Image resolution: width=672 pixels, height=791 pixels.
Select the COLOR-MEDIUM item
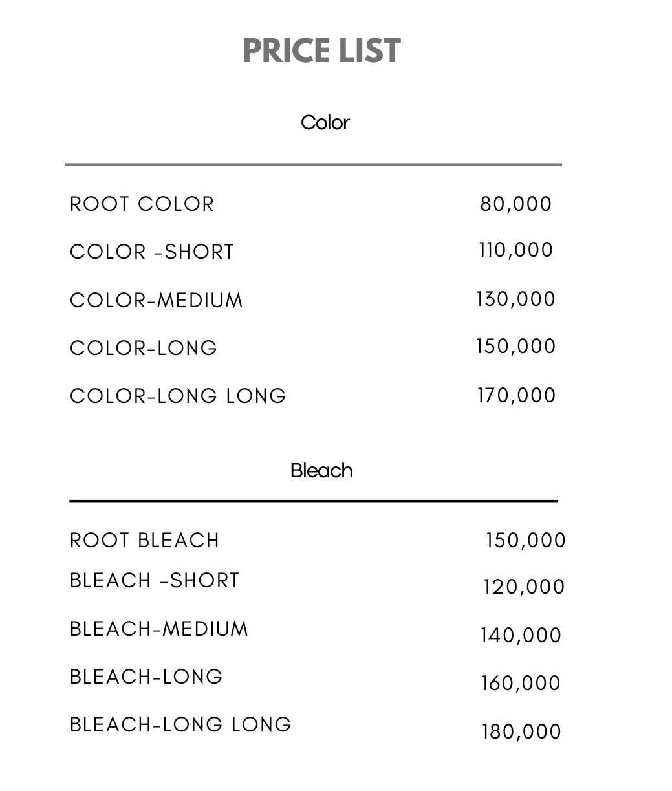[157, 300]
